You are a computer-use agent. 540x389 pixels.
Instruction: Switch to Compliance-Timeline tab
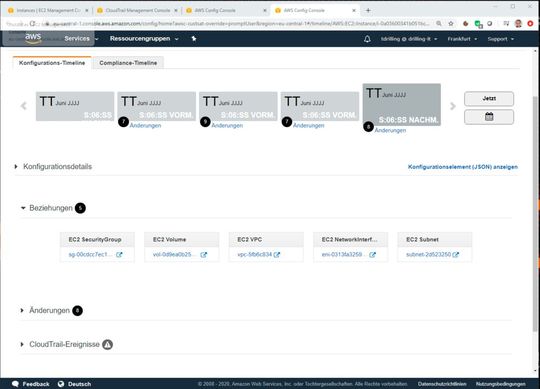coord(128,63)
